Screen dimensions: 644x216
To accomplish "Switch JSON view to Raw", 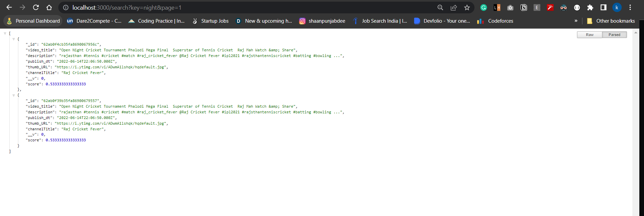I will pos(589,35).
